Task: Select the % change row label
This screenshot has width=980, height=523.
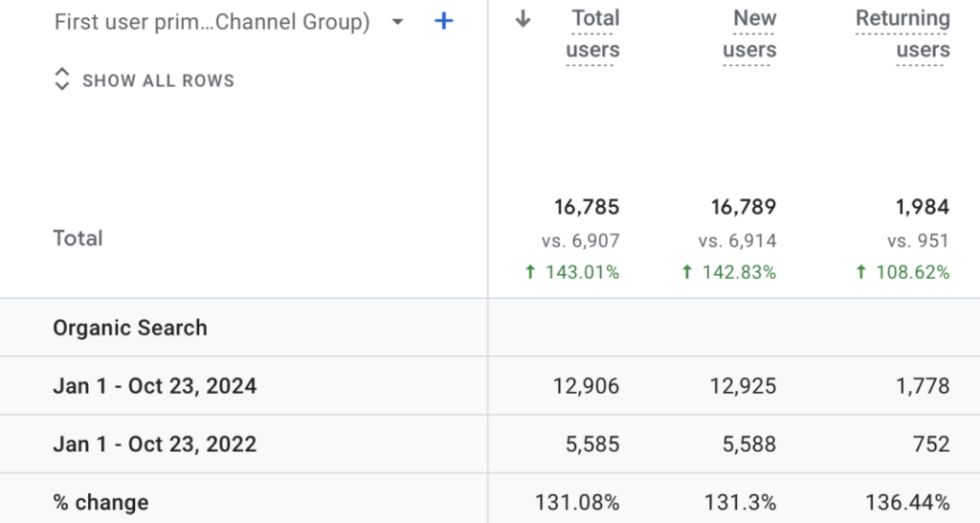Action: click(x=100, y=502)
